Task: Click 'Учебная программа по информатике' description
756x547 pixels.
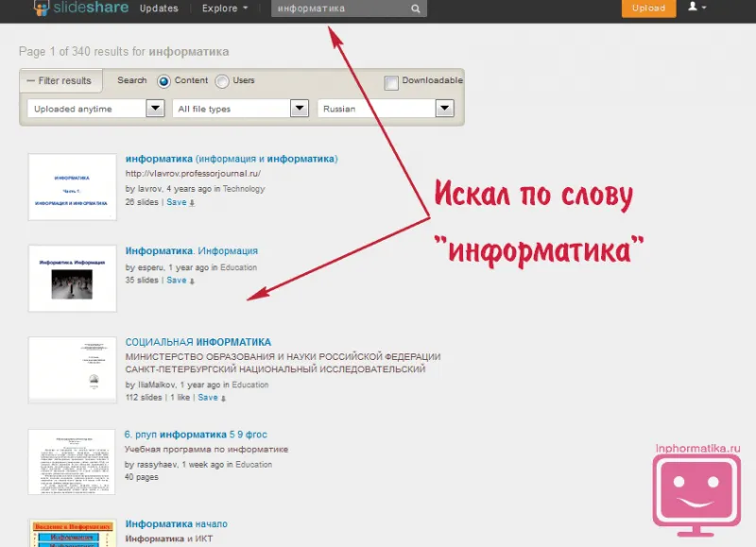Action: click(206, 449)
